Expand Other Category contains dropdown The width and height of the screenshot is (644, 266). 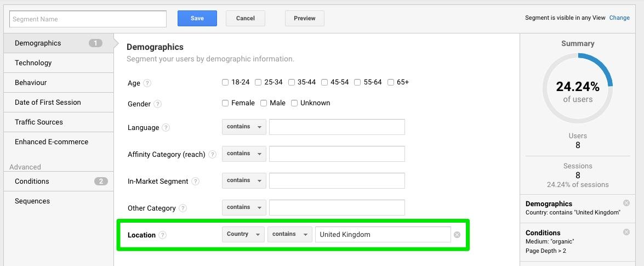244,208
